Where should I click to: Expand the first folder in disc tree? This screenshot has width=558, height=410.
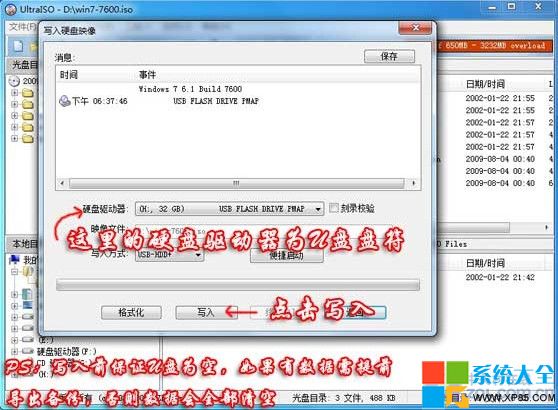coord(14,93)
